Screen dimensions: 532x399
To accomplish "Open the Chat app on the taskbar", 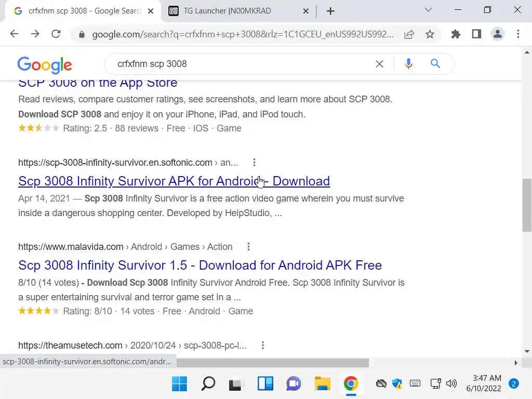I will coord(294,384).
